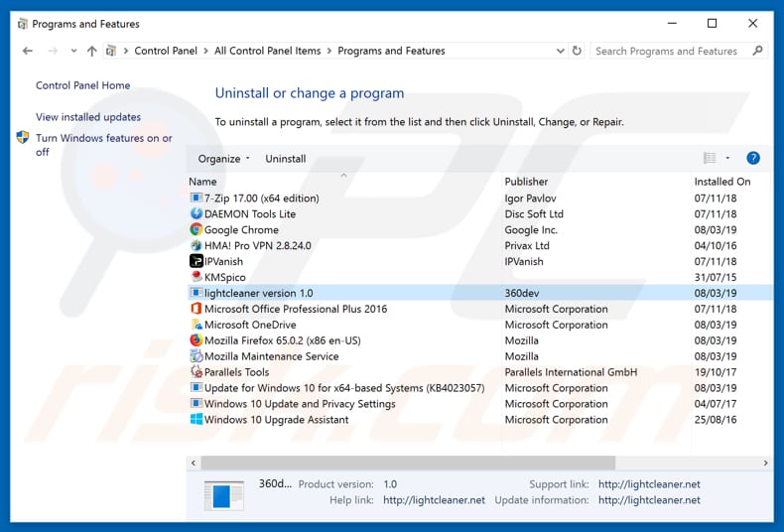Click the large lightcleaner details thumbnail
The width and height of the screenshot is (784, 532).
pyautogui.click(x=224, y=495)
